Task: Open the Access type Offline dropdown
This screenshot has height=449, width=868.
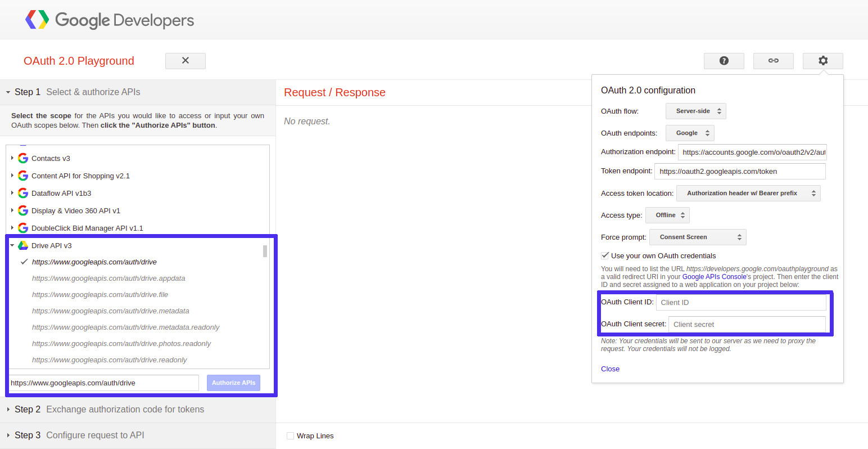Action: click(x=667, y=215)
